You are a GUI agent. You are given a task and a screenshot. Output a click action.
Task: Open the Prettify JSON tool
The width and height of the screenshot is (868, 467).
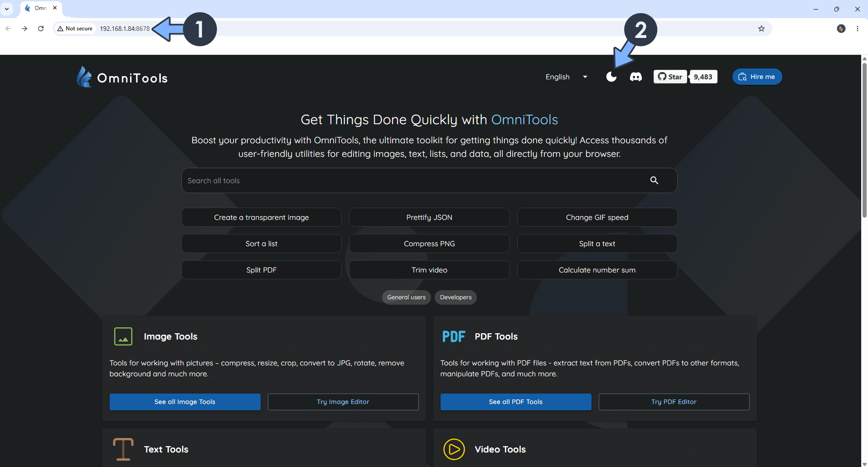(x=429, y=217)
